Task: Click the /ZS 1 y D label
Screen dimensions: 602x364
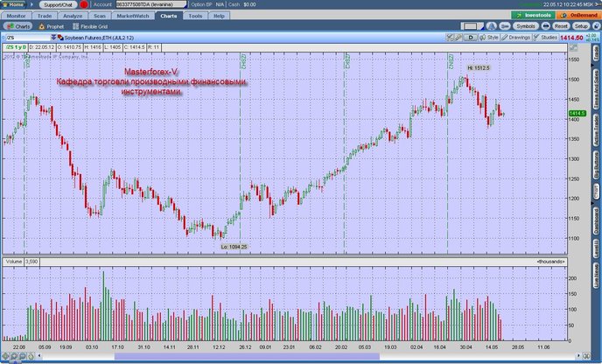Action: [16, 47]
